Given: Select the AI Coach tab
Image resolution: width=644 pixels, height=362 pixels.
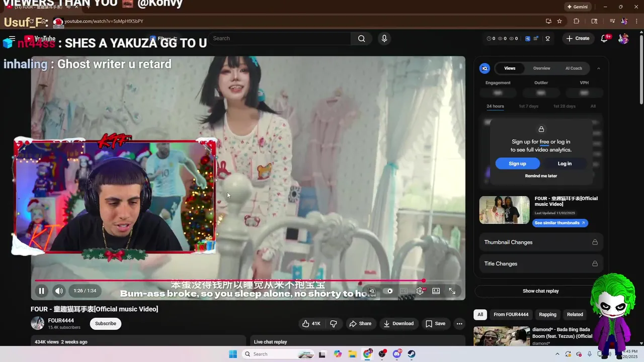Looking at the screenshot, I should coord(574,68).
